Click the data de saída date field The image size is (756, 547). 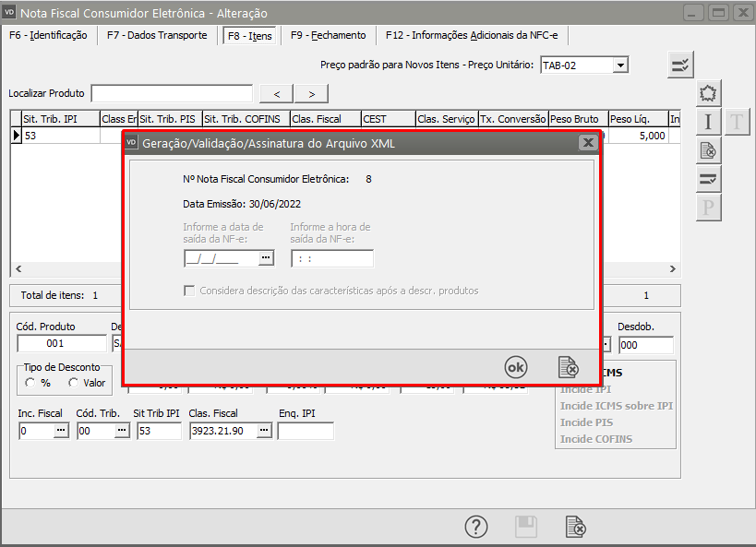point(222,258)
